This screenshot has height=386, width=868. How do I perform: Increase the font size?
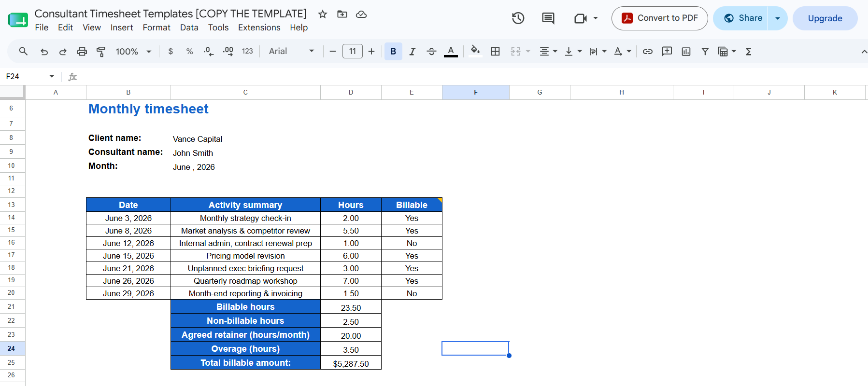coord(371,51)
